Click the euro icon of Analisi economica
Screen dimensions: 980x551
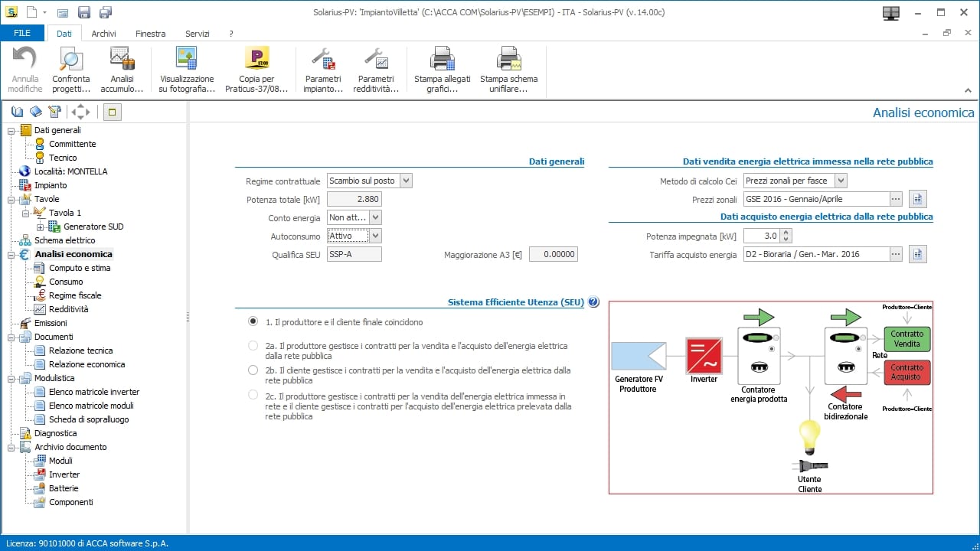pos(25,254)
